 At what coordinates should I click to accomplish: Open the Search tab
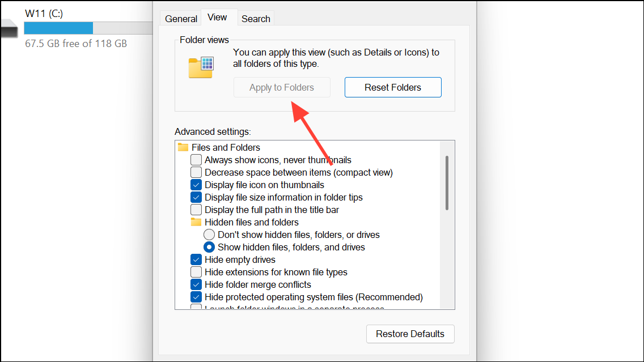tap(256, 19)
